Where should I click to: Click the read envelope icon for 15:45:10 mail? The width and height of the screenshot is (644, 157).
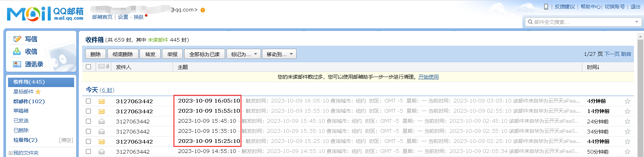tap(101, 121)
